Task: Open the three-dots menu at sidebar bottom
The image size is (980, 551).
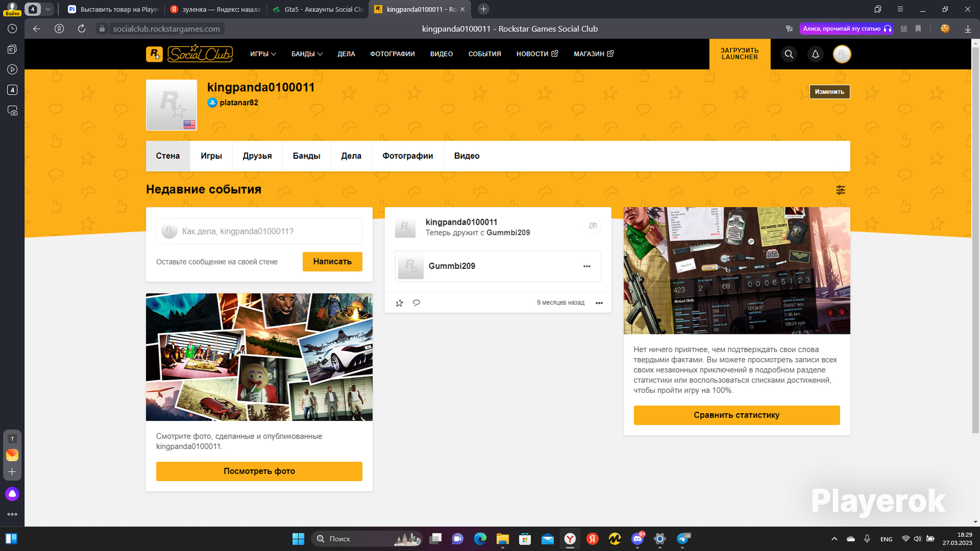Action: (12, 514)
